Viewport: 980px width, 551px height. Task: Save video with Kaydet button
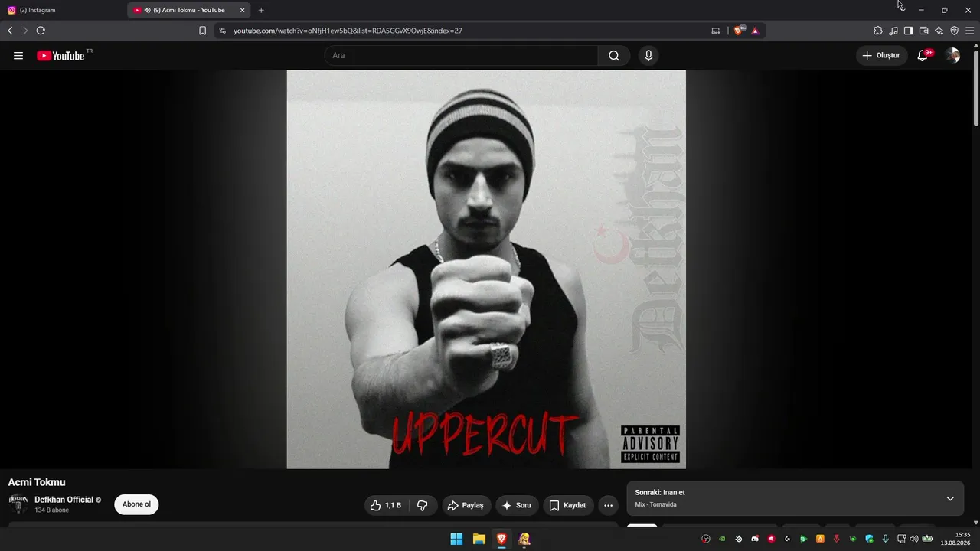click(x=568, y=505)
